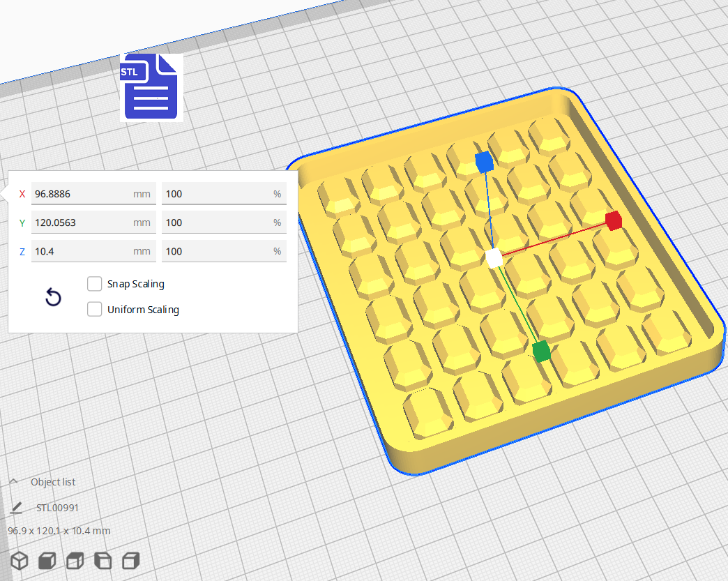Click the STL file thumbnail above the build plate

(x=151, y=86)
